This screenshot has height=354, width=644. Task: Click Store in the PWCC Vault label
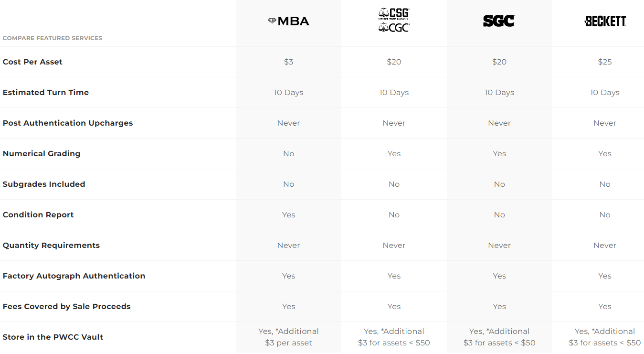click(x=53, y=337)
